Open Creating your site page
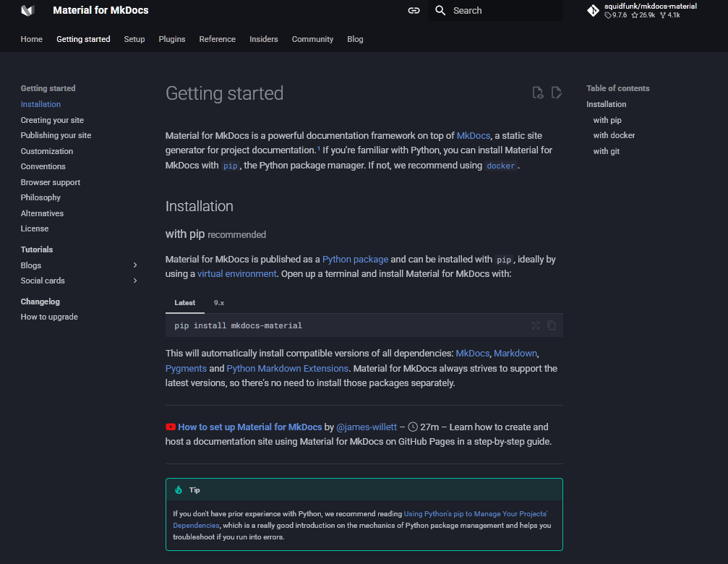This screenshot has height=564, width=728. click(52, 120)
